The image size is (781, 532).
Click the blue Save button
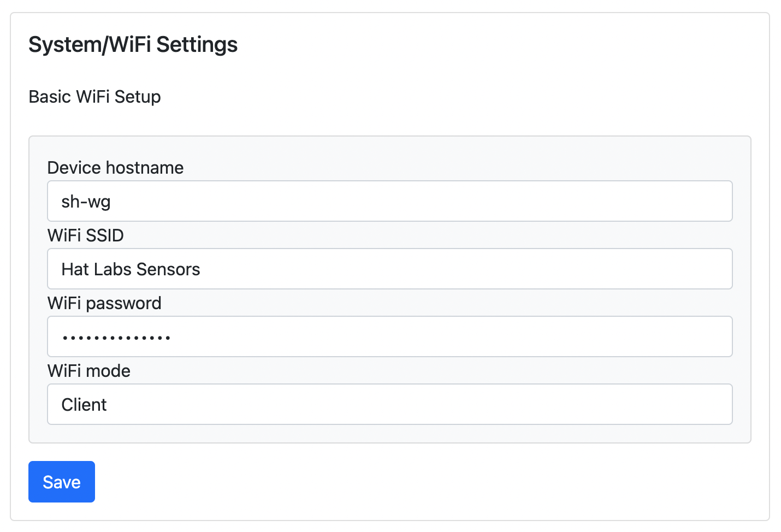(x=61, y=482)
